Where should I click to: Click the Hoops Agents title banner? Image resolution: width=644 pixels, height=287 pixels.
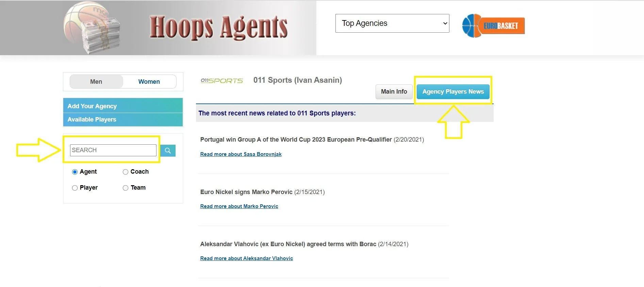219,28
